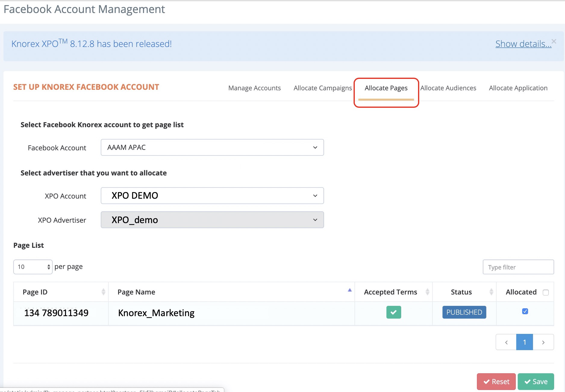Expand the XPO Account dropdown

[212, 196]
